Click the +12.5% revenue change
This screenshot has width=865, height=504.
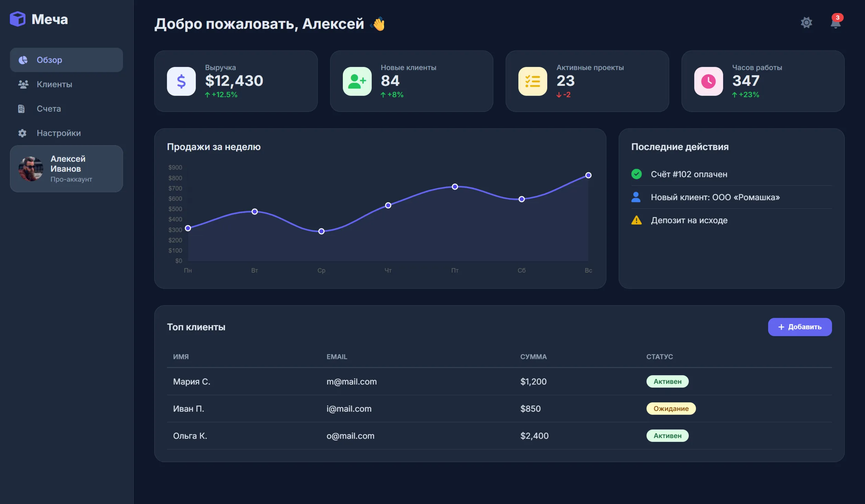[221, 95]
